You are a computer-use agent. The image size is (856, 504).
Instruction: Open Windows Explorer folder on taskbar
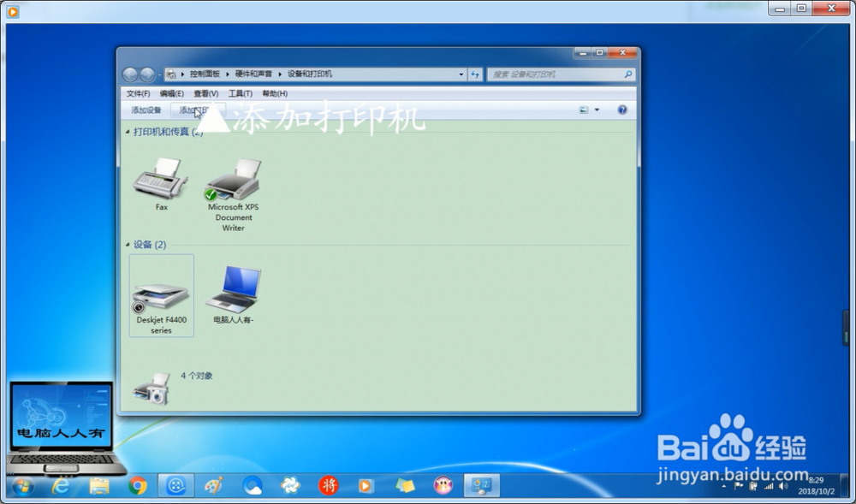tap(98, 485)
